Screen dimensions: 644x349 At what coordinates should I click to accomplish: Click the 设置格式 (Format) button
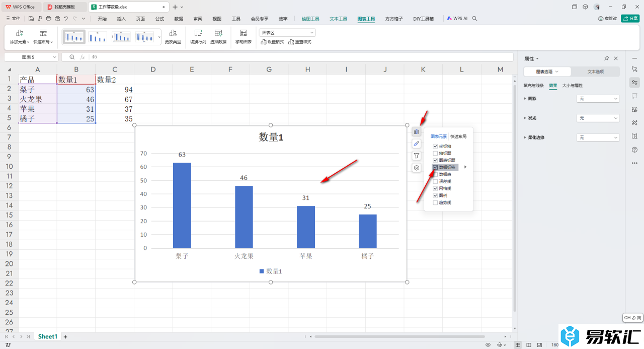coord(272,42)
